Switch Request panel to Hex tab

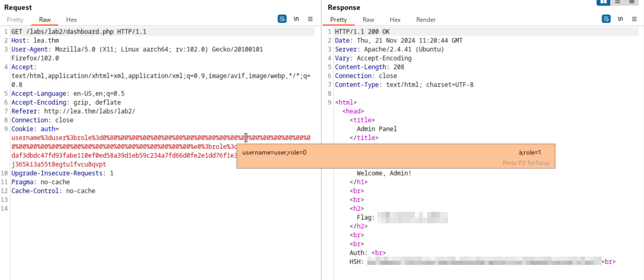coord(71,20)
